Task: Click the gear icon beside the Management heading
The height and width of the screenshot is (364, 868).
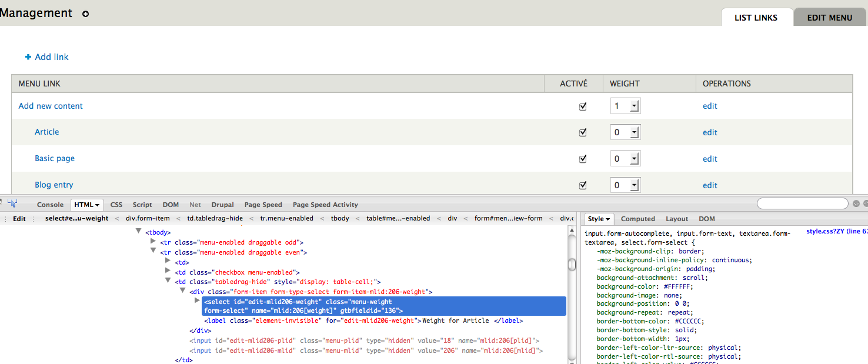Action: click(x=85, y=13)
